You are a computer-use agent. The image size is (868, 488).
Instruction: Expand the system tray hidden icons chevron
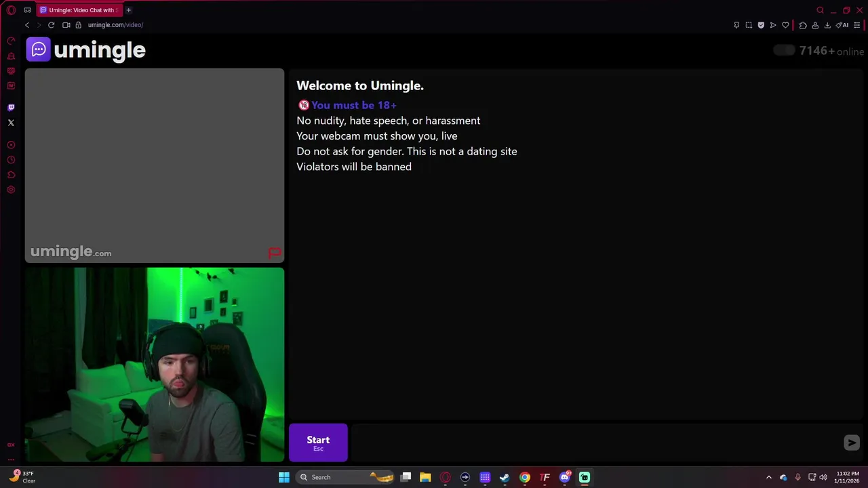coord(769,477)
